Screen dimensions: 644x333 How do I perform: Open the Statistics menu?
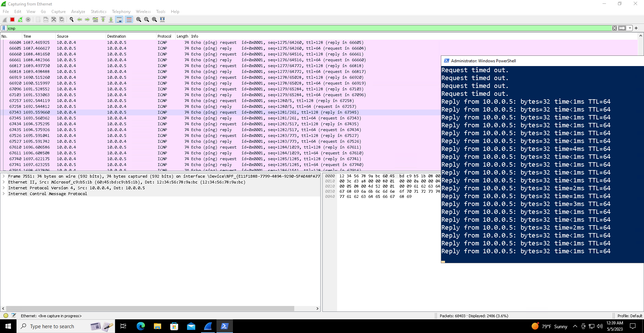(98, 11)
